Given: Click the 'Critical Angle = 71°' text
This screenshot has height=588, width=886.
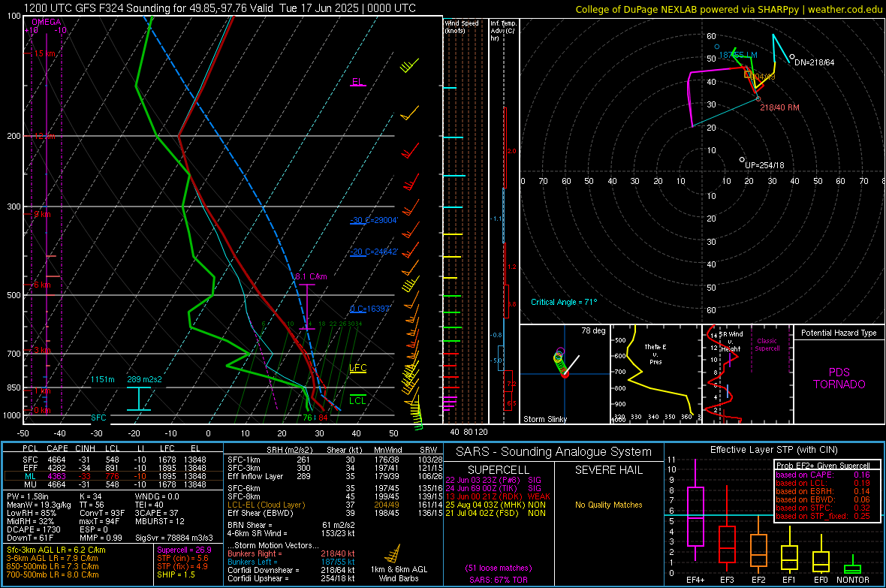Looking at the screenshot, I should click(564, 302).
